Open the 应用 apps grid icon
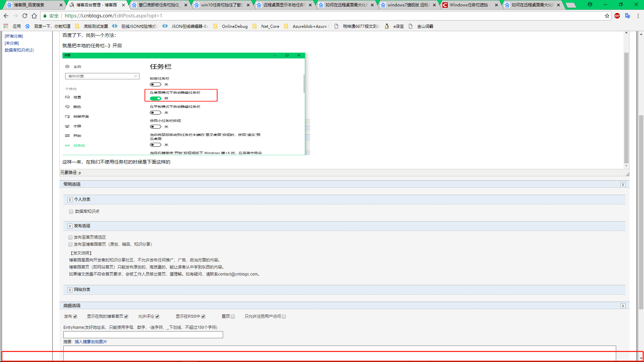This screenshot has width=644, height=362. coord(6,26)
